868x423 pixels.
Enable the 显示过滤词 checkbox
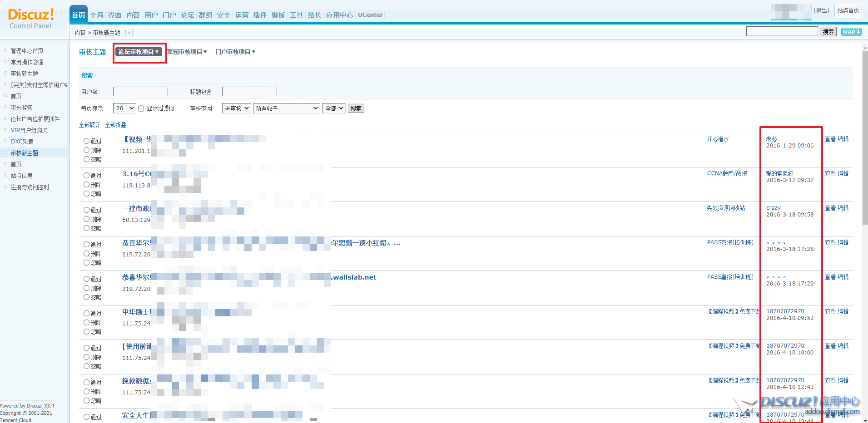point(141,108)
